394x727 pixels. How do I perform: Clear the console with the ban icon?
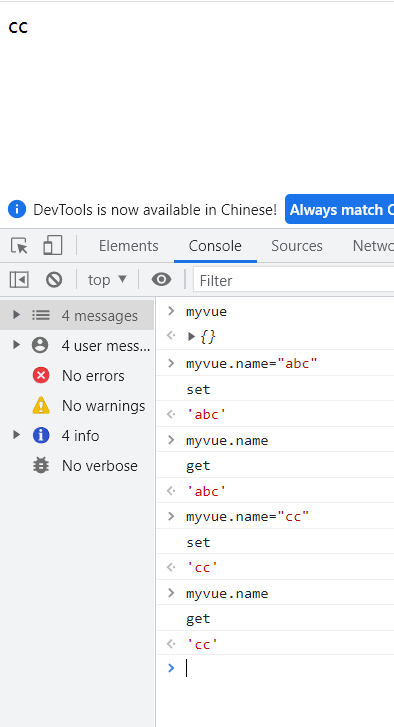tap(54, 280)
